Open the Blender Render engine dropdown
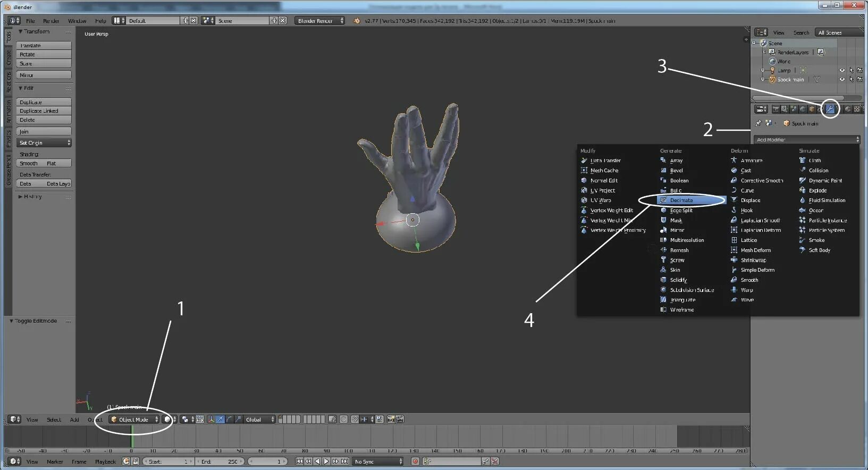Viewport: 868px width, 470px height. [x=319, y=21]
